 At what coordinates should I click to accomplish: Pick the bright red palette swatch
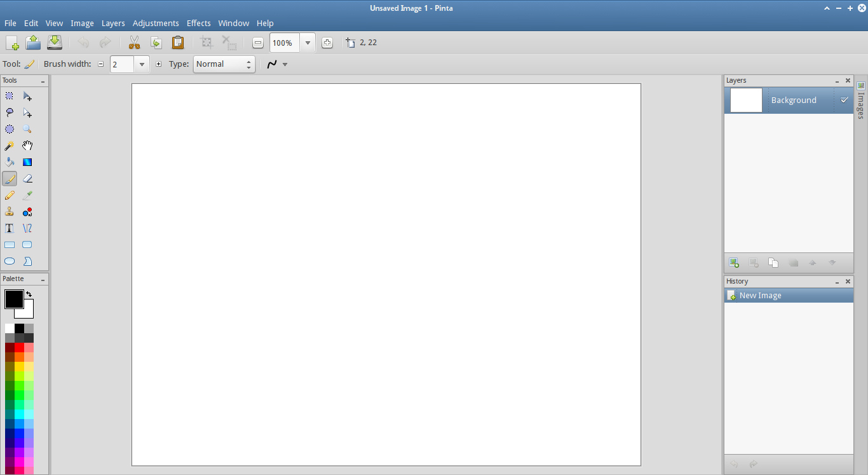(19, 348)
